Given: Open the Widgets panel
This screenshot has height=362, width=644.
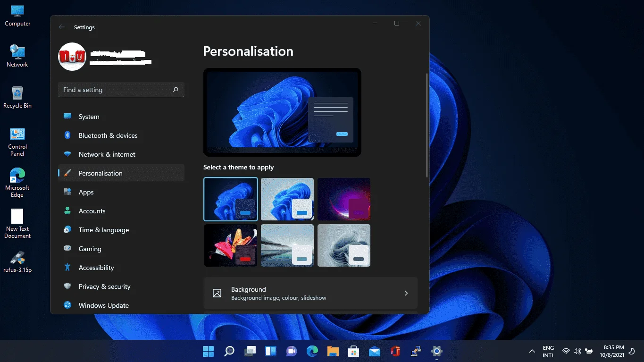Looking at the screenshot, I should point(271,351).
